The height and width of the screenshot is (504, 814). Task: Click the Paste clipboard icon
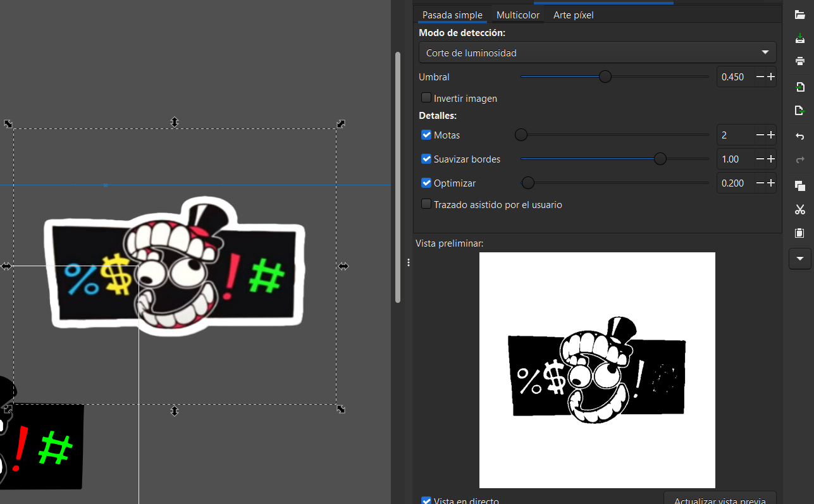[x=799, y=233]
